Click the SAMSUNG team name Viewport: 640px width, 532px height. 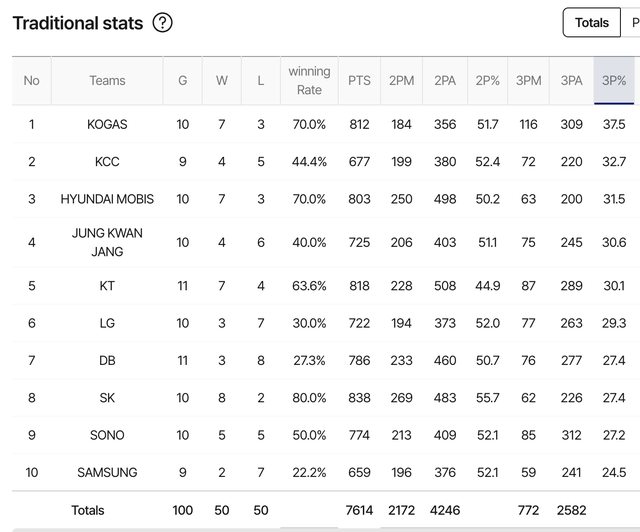[x=107, y=472]
